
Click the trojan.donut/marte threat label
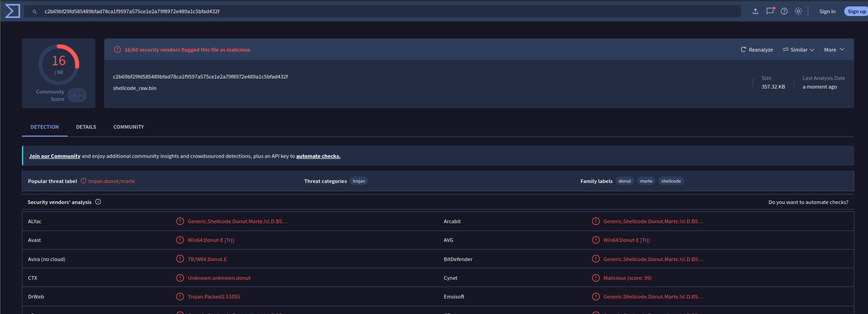[111, 181]
